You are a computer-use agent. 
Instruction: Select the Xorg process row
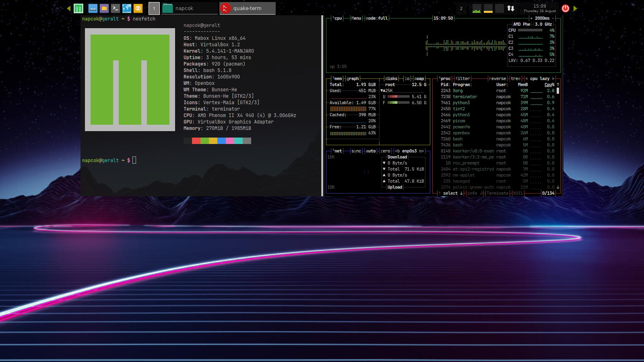pos(497,90)
